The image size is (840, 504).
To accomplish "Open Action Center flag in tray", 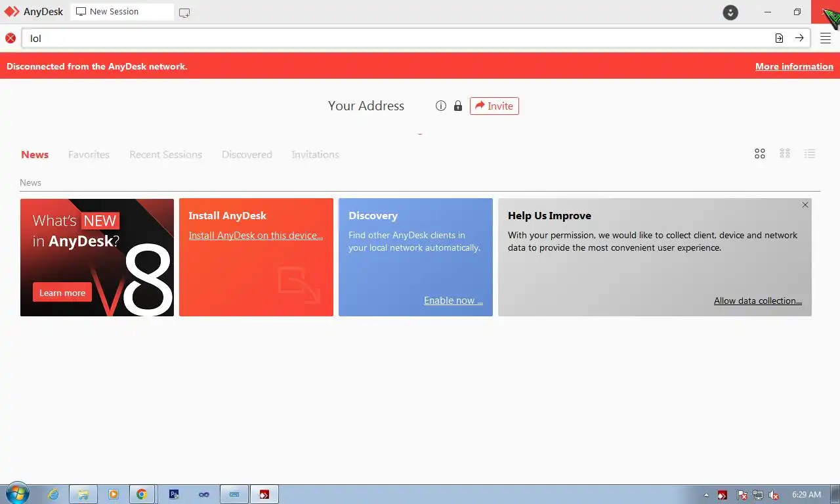I will (742, 495).
